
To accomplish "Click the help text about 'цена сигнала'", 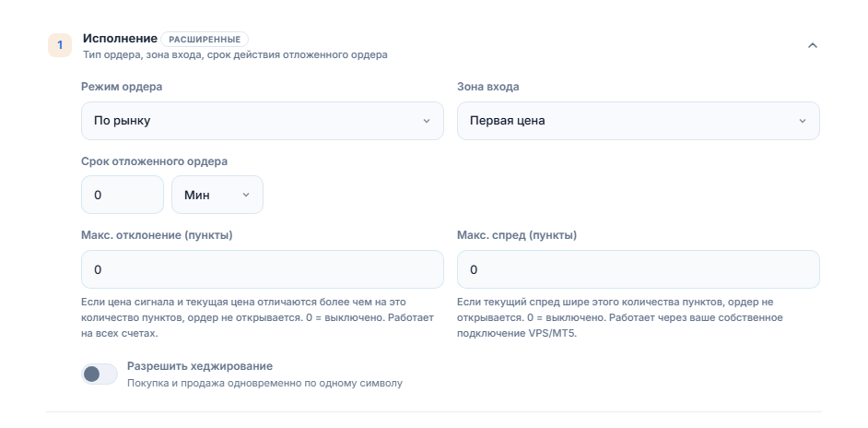I will pos(257,317).
